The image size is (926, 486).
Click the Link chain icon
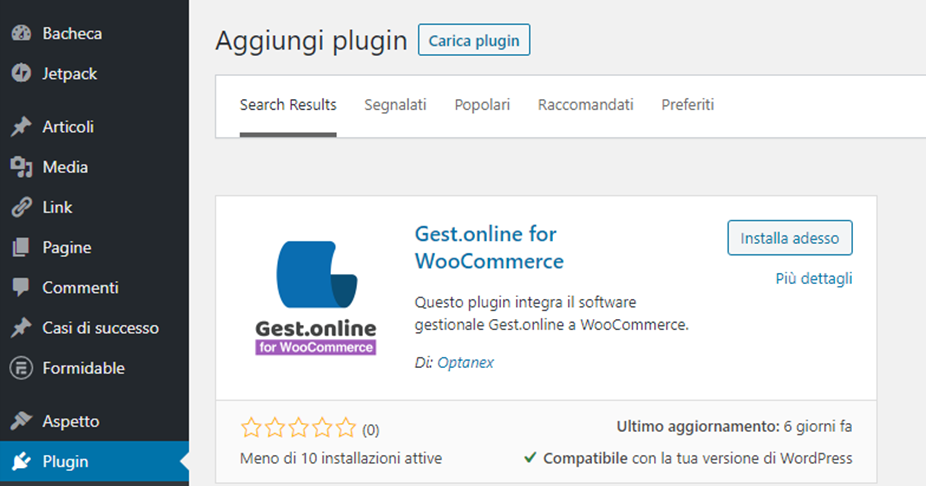(21, 207)
